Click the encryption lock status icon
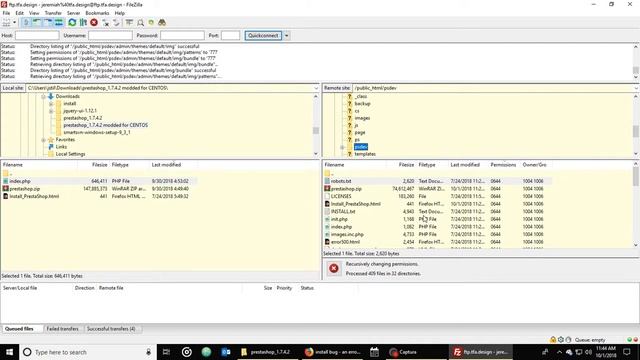Viewport: 640px width, 360px height. tap(553, 340)
